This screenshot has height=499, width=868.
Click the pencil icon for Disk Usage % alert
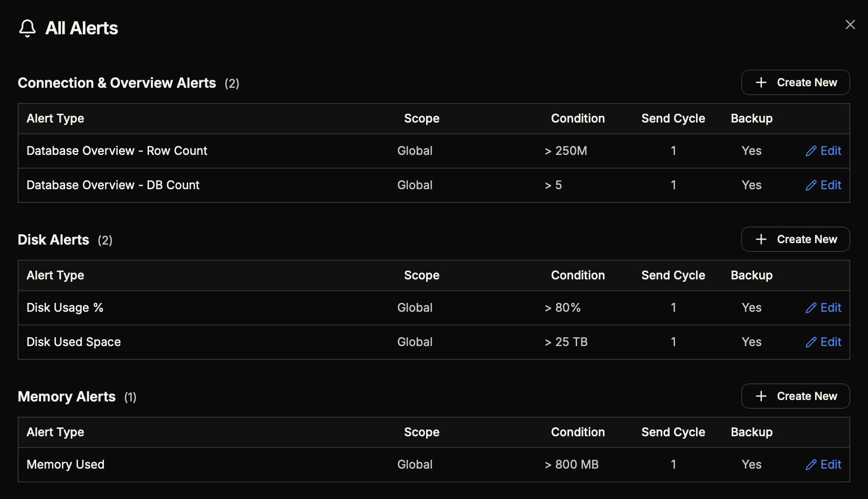811,308
